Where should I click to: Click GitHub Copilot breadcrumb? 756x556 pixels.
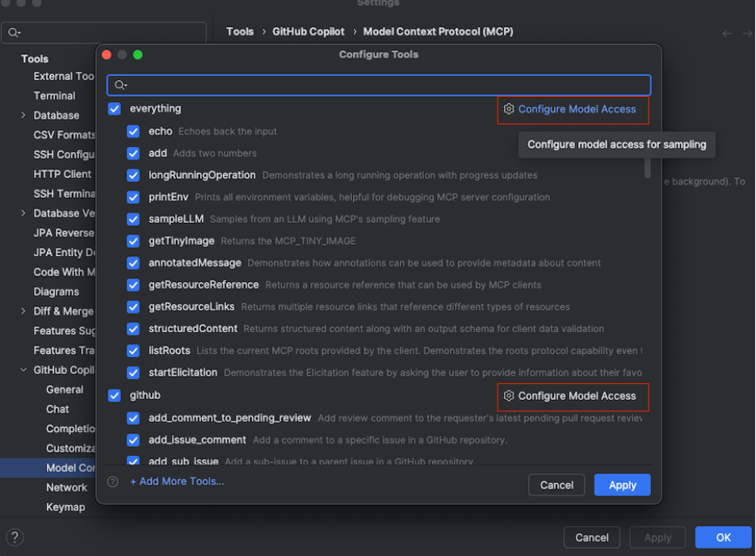click(x=309, y=32)
